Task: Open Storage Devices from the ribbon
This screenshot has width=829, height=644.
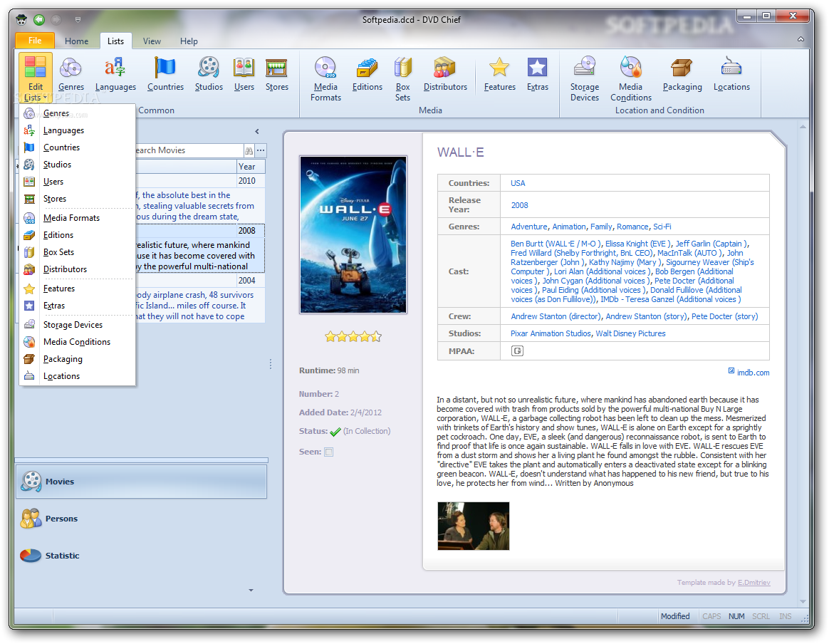Action: tap(584, 79)
